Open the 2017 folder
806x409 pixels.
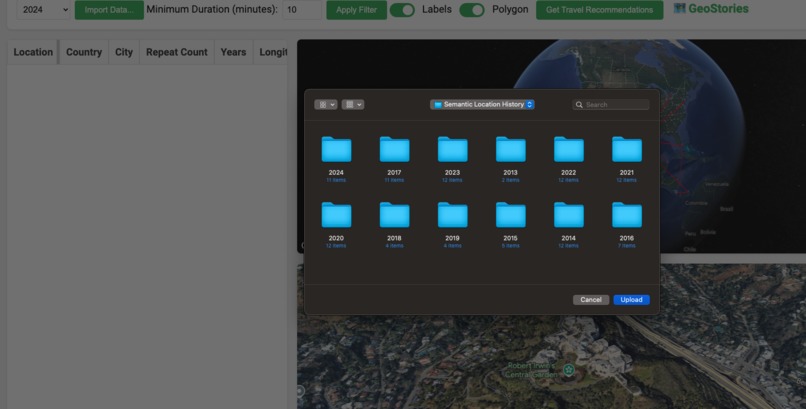(x=394, y=150)
